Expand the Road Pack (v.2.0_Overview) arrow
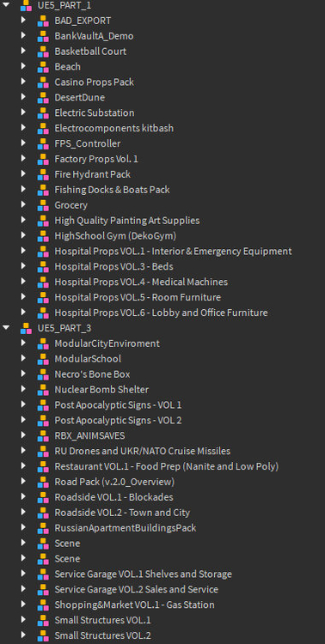This screenshot has height=644, width=325. pos(23,482)
